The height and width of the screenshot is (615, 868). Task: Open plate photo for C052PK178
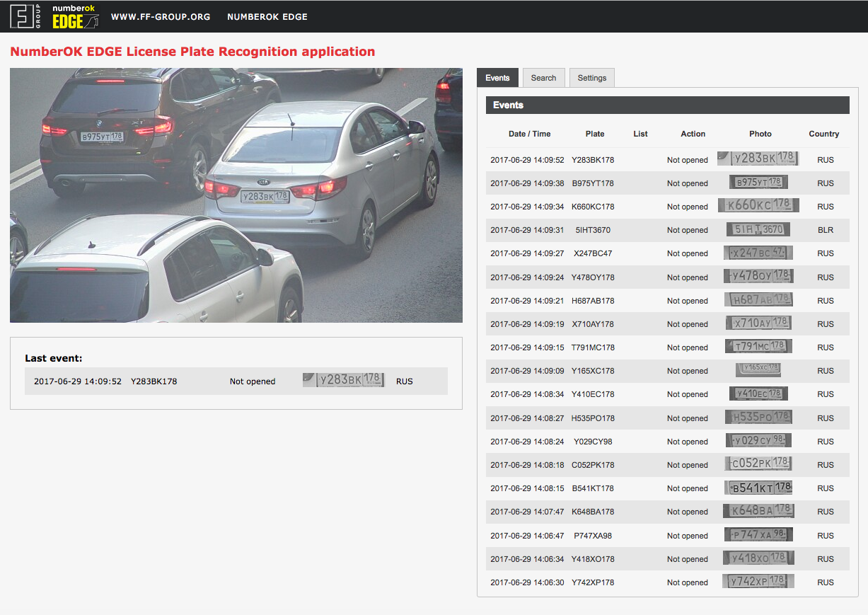point(758,464)
